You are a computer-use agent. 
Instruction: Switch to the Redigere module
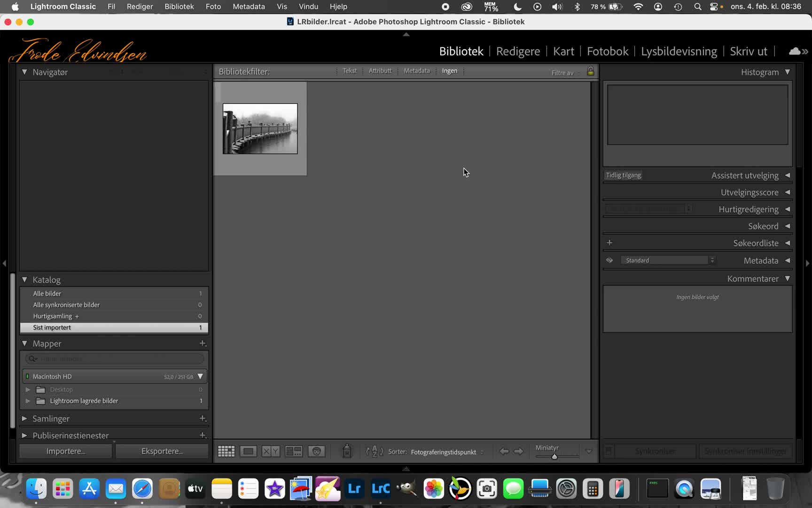click(518, 51)
